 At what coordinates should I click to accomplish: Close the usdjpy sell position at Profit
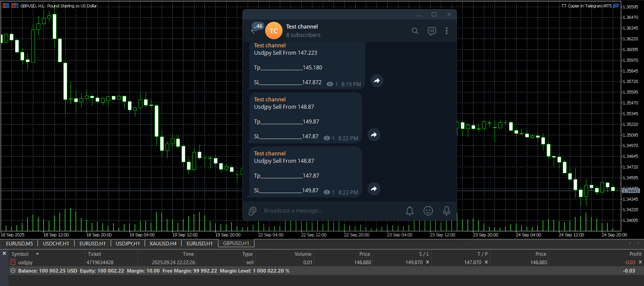(x=640, y=262)
